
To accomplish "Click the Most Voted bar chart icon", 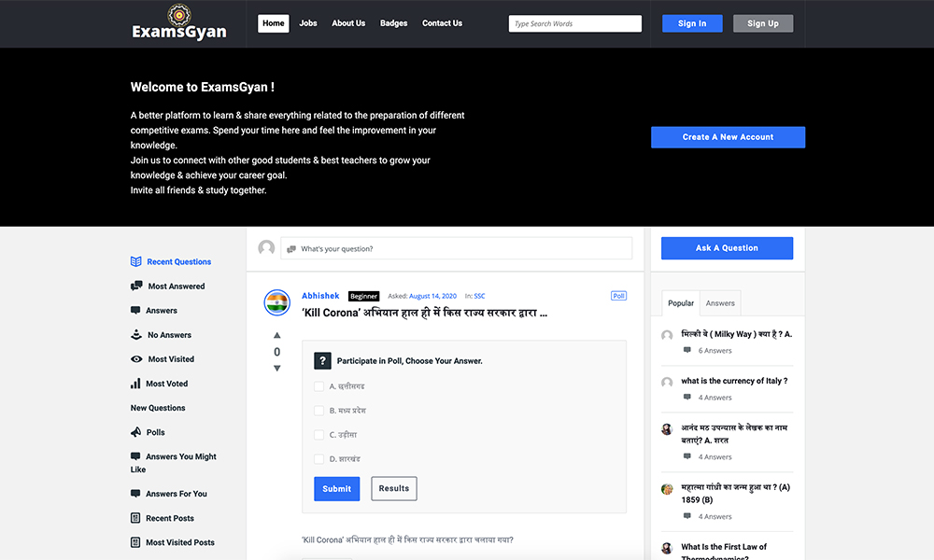I will (136, 384).
